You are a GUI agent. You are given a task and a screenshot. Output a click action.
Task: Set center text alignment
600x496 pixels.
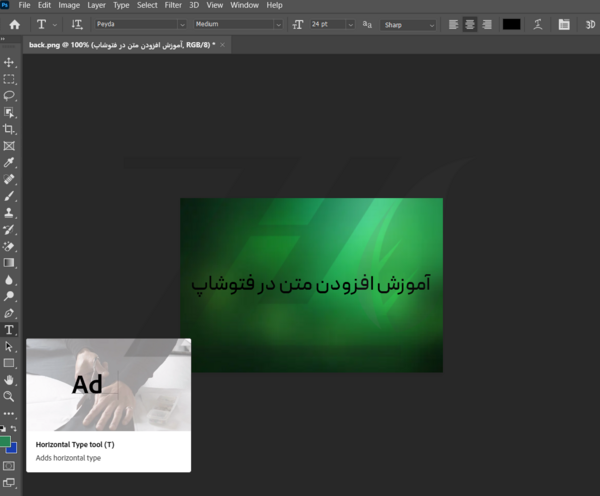coord(470,24)
